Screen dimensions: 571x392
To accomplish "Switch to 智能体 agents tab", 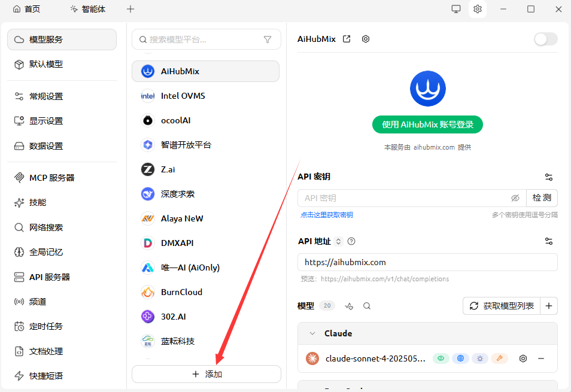I will pos(88,9).
